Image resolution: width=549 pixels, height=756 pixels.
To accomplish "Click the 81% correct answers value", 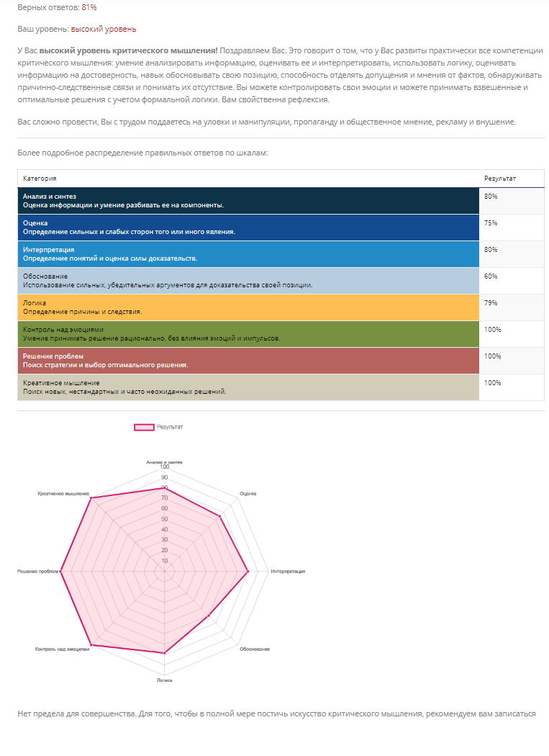I will tap(89, 6).
